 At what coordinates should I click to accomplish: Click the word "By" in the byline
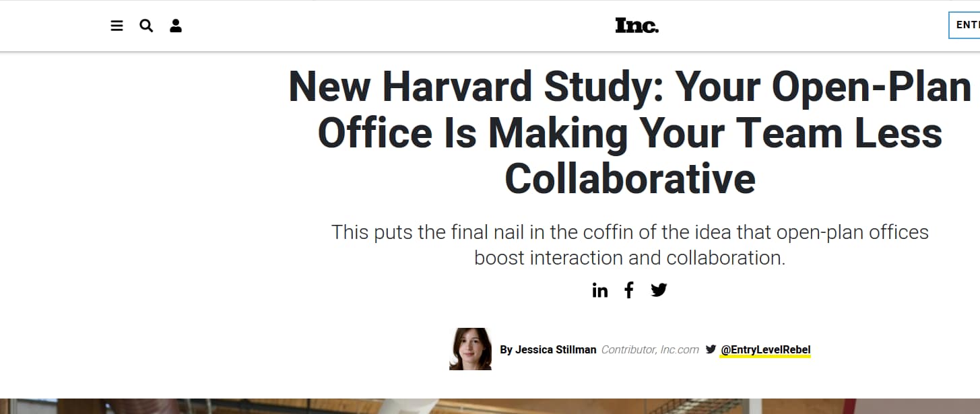click(506, 349)
